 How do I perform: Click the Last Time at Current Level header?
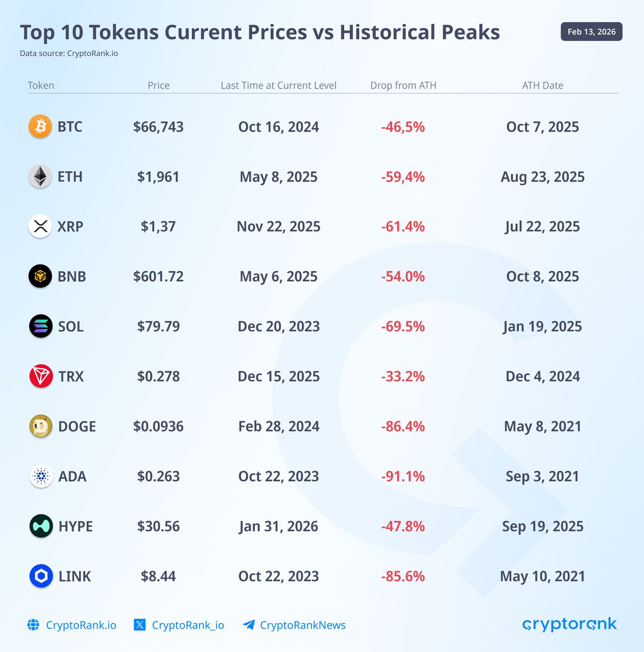click(x=278, y=85)
